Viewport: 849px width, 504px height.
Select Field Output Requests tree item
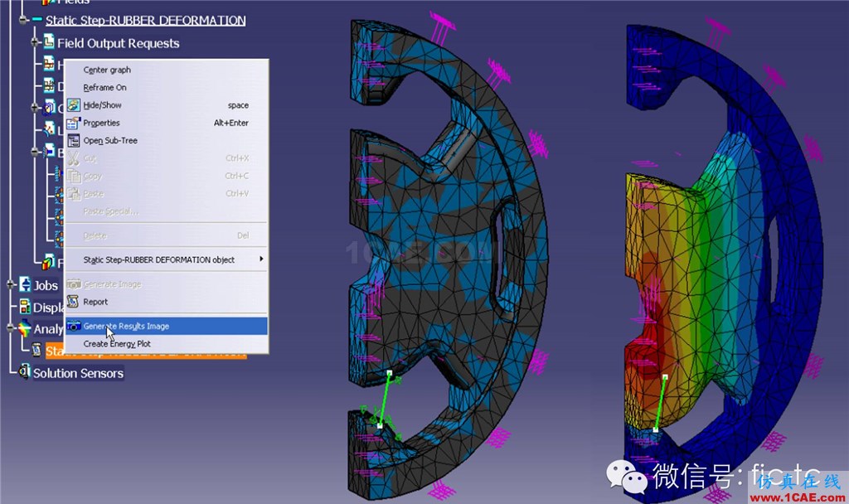(x=118, y=43)
